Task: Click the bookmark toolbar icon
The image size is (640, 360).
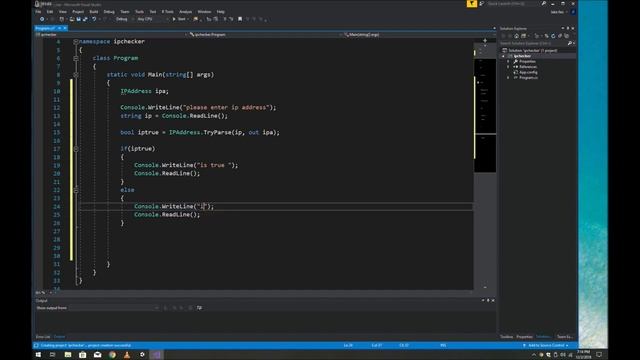Action: click(240, 19)
